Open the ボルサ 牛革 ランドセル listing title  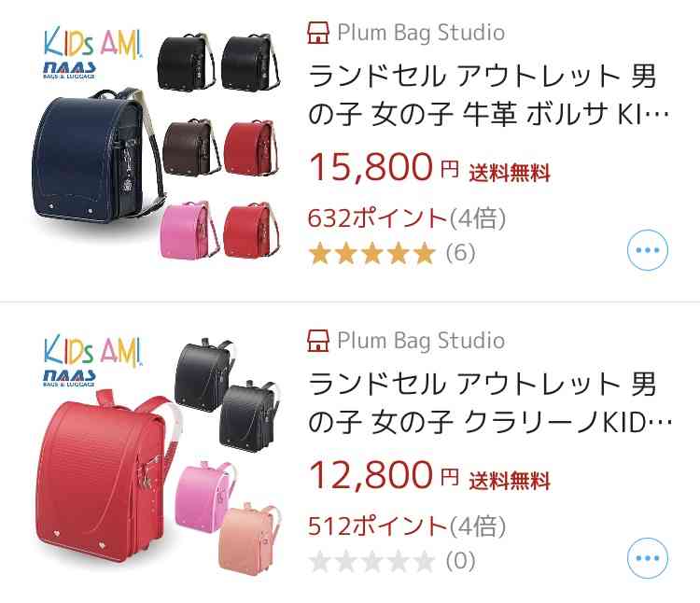[489, 94]
